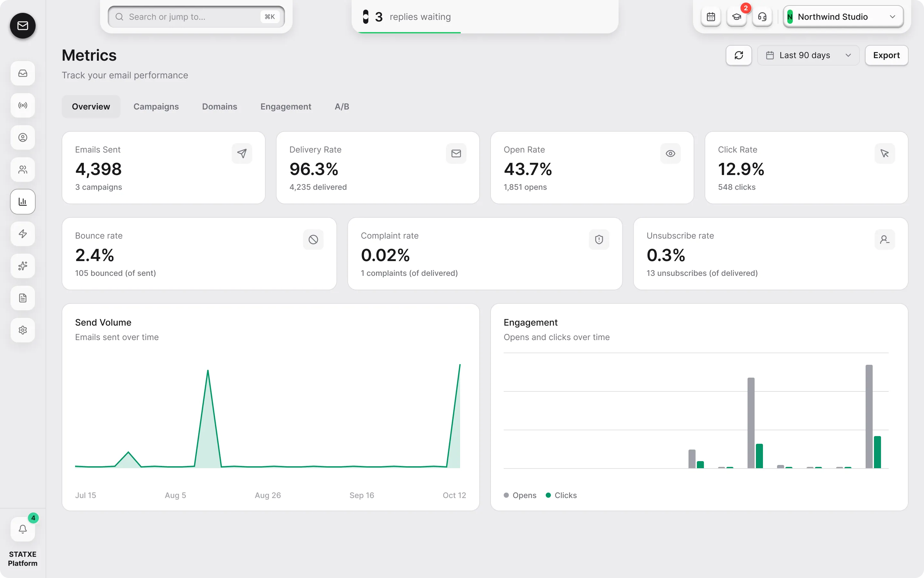Focus the Search or jump to field
The height and width of the screenshot is (578, 924).
196,17
